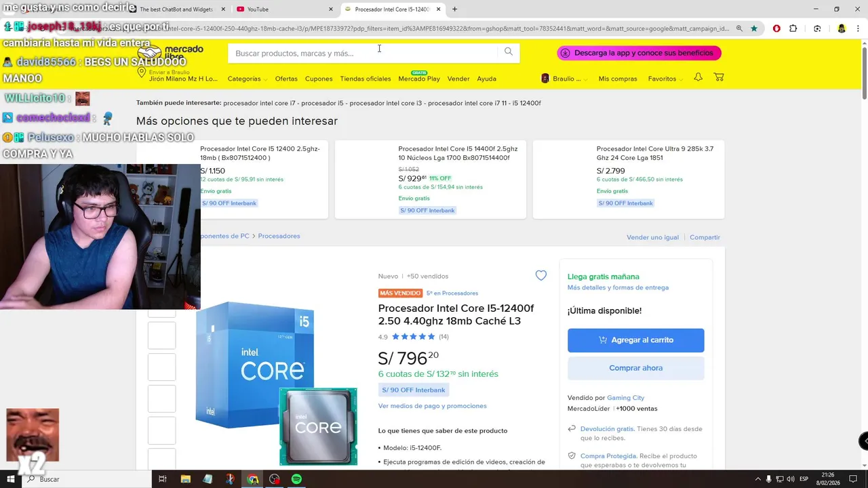
Task: Open the five-star rating reviews (14)
Action: click(414, 337)
